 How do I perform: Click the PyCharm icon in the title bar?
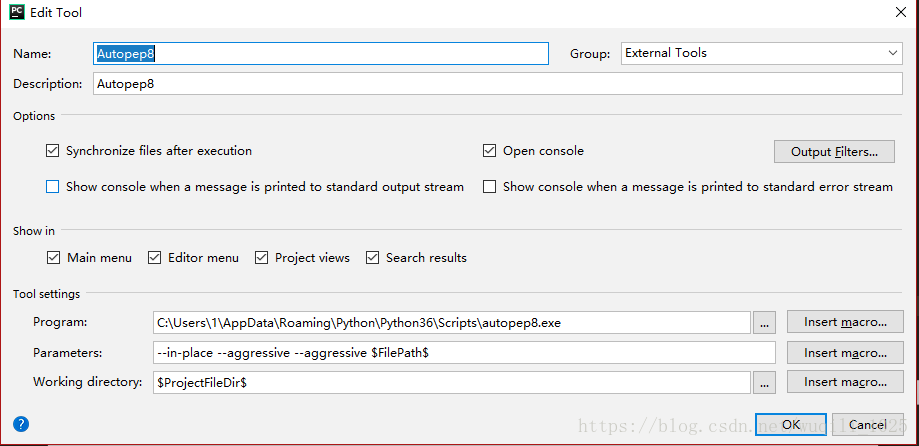pos(17,11)
